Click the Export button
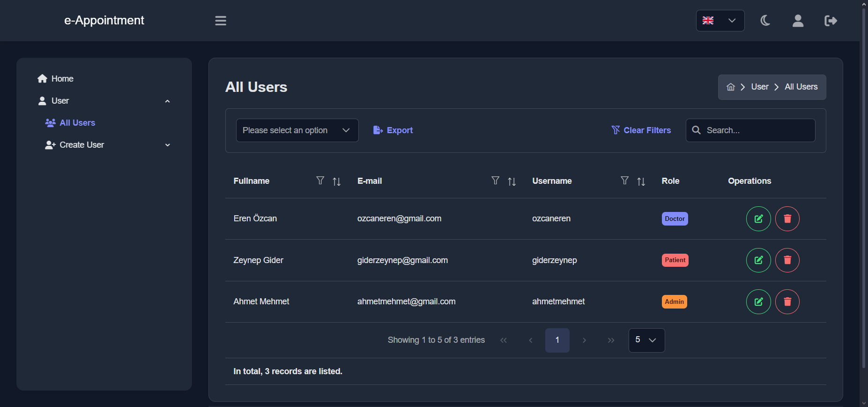 coord(393,130)
